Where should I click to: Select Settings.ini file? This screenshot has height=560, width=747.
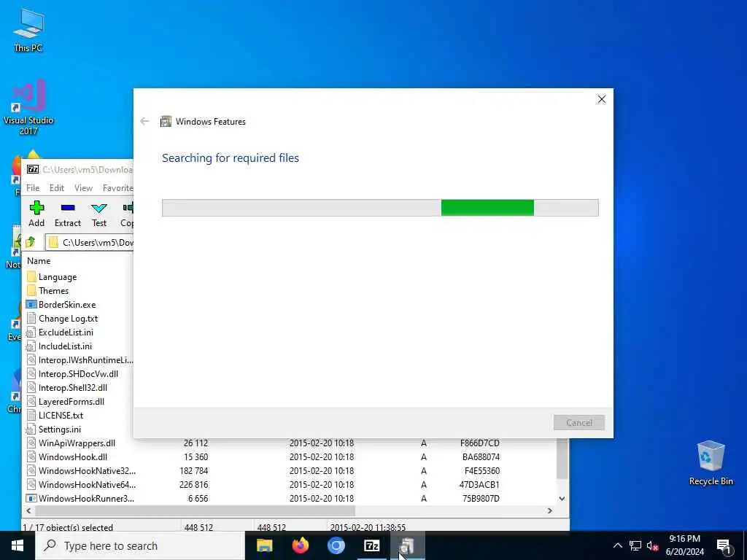pos(60,429)
